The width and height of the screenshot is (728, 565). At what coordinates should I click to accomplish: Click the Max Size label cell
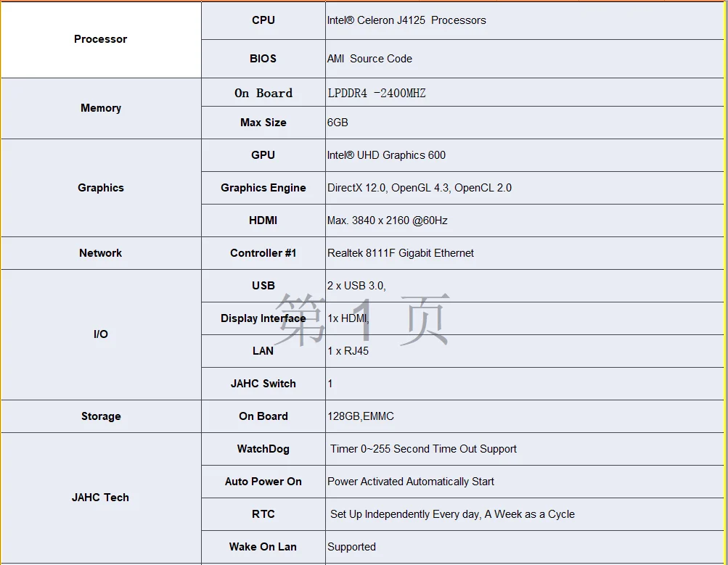click(x=263, y=123)
